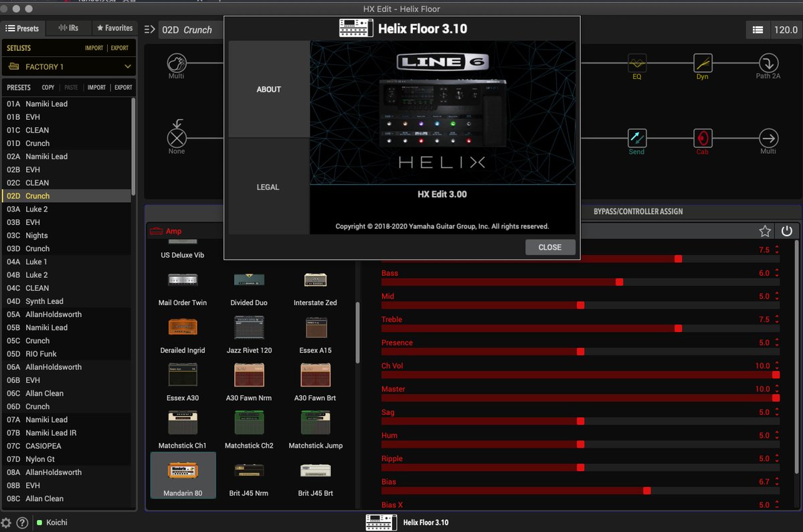Add block to favorites with star icon
Viewport: 803px width, 532px height.
pos(765,231)
